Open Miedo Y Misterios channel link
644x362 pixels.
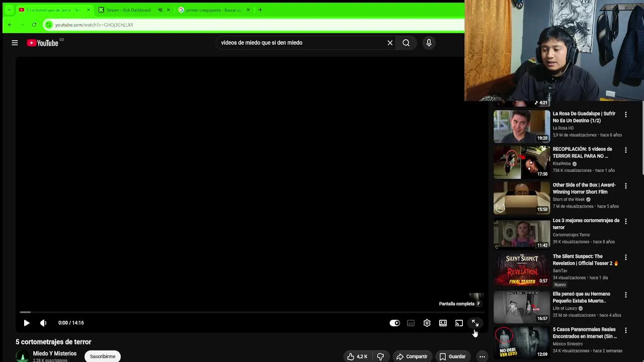point(55,354)
